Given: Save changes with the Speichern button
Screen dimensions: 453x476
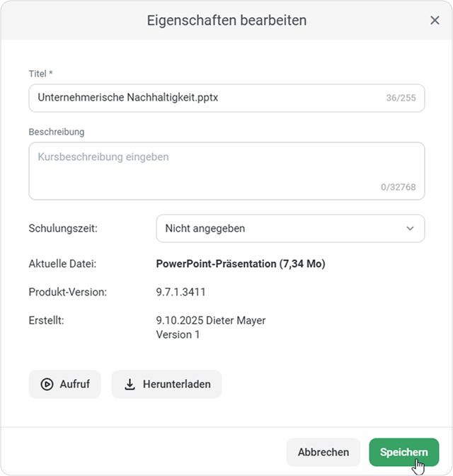Looking at the screenshot, I should click(403, 452).
